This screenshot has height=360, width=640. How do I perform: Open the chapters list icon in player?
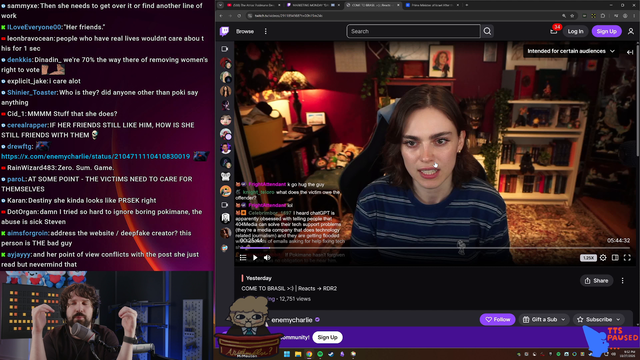(243, 258)
